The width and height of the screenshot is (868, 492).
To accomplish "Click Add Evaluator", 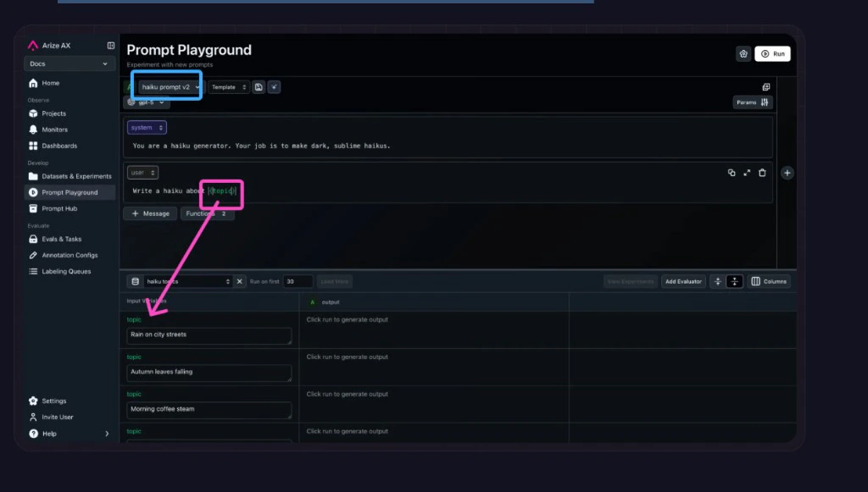I will tap(683, 281).
